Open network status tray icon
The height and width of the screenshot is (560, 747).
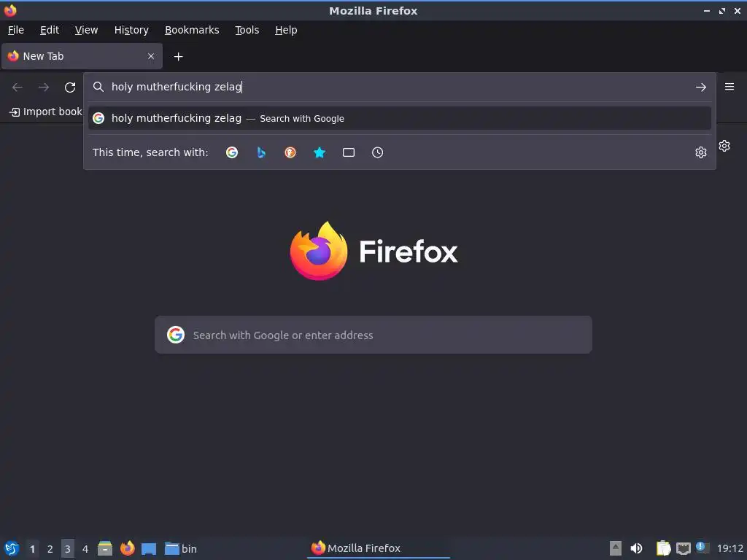(x=684, y=548)
